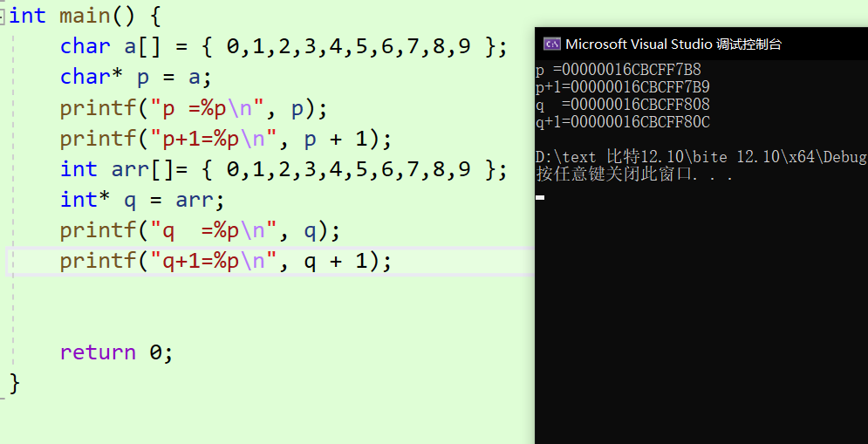
Task: Click the '按任意键关闭此窗口' console message
Action: click(634, 175)
